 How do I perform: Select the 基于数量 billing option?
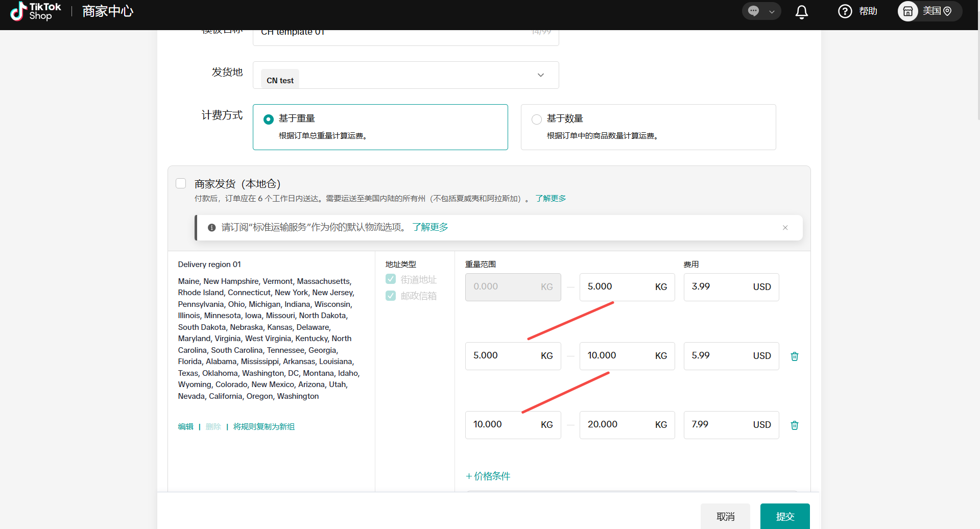coord(537,119)
